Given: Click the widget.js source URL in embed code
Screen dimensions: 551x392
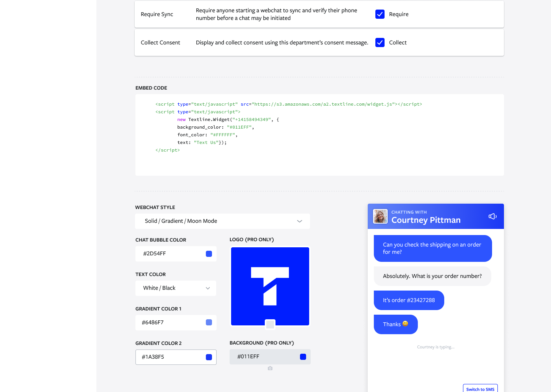Looking at the screenshot, I should pyautogui.click(x=324, y=104).
